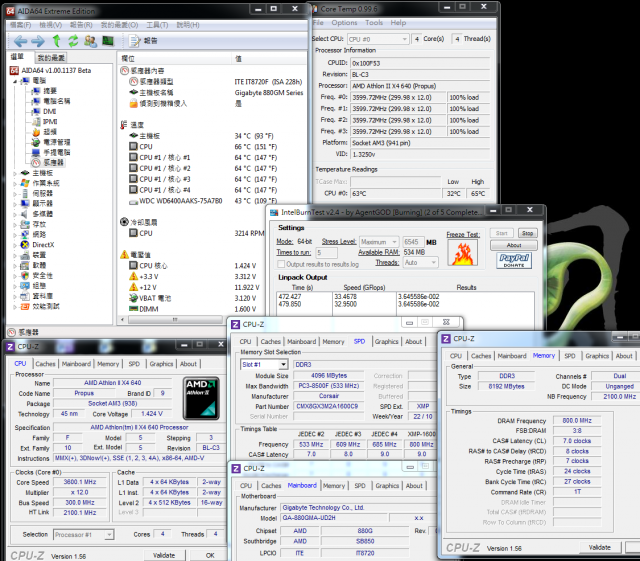Select the 手提電腦 laptop icon in tree
640x561 pixels.
[x=36, y=152]
